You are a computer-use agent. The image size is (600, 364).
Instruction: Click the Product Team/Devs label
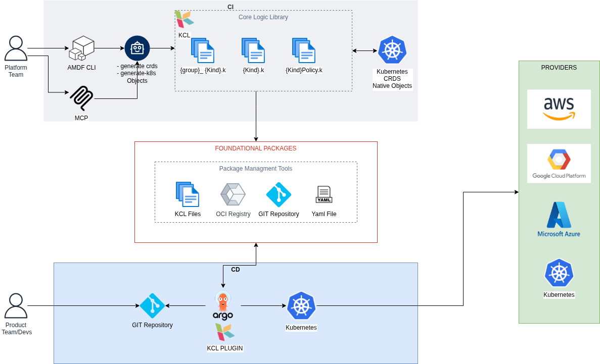pos(17,329)
